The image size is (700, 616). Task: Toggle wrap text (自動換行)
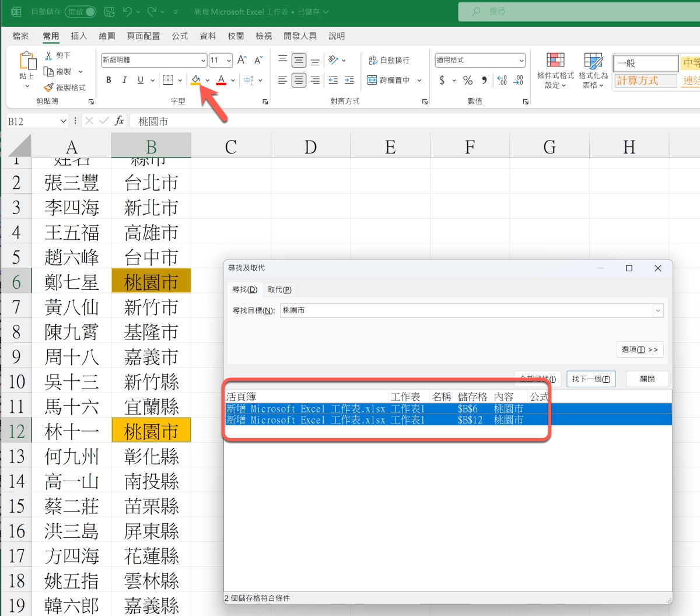(389, 60)
